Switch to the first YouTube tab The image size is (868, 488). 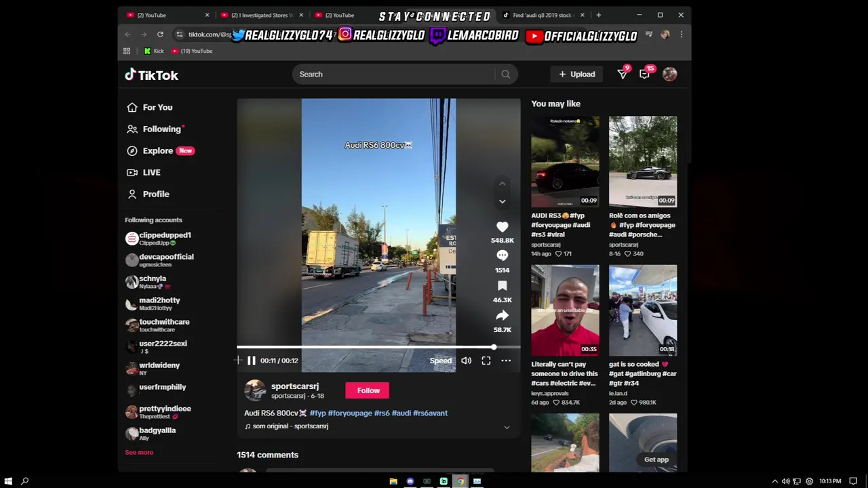tap(166, 15)
